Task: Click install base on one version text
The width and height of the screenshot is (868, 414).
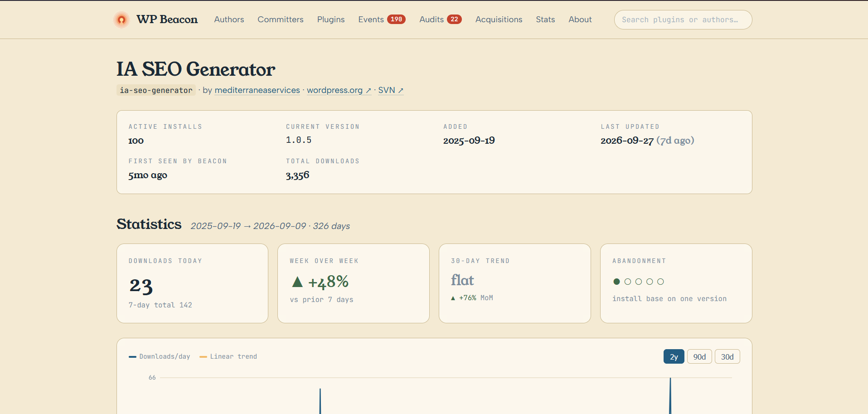Action: (669, 299)
